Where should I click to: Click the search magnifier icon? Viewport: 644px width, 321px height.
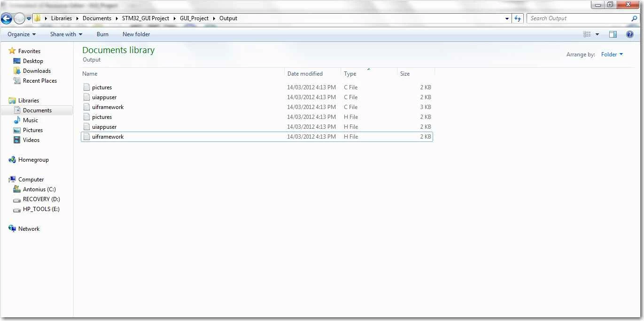pos(634,18)
